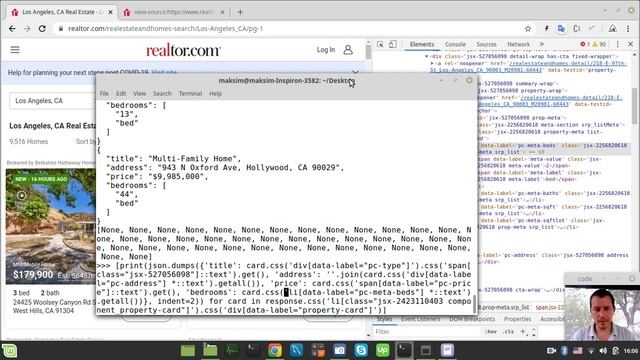Screen dimensions: 640x360
Task: Collapse the detail-wrap div node in Elements
Action: click(427, 56)
